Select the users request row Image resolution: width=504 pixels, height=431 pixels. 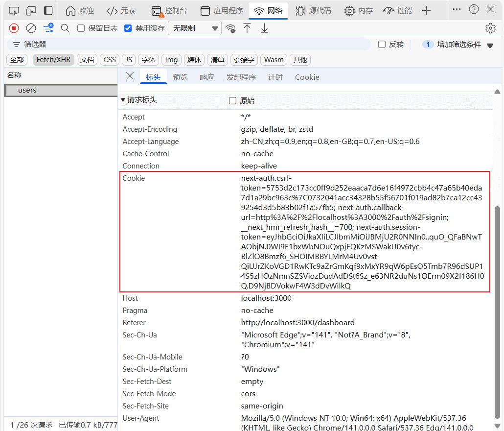[27, 90]
